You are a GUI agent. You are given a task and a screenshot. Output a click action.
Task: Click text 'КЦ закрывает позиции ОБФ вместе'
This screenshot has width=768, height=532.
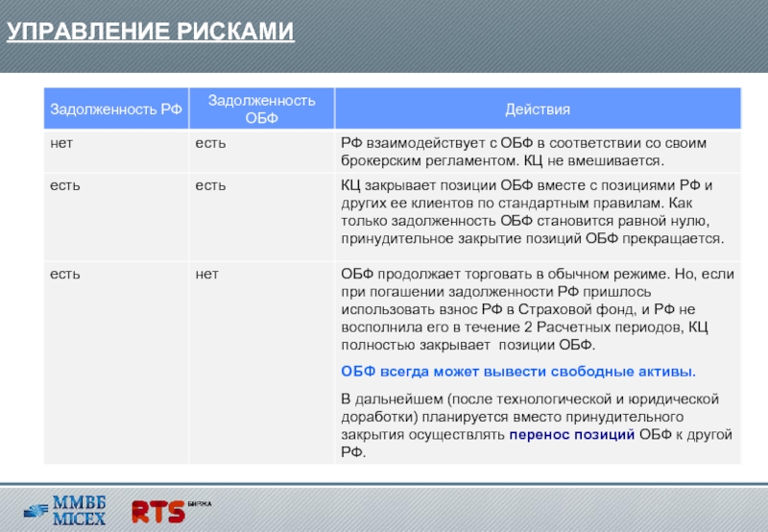466,185
